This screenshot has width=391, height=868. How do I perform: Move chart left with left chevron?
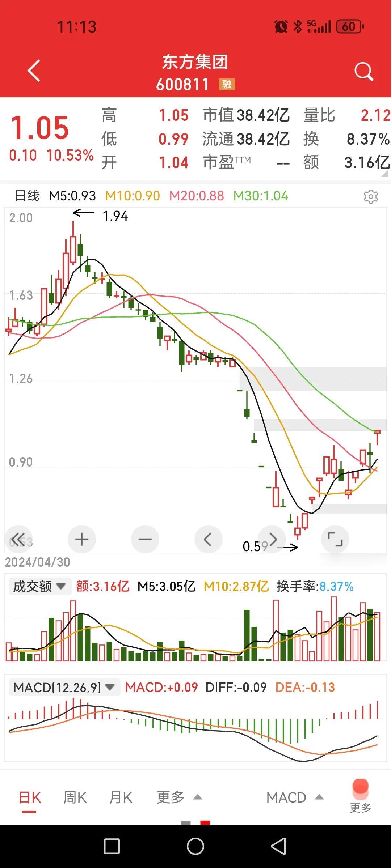pos(209,539)
